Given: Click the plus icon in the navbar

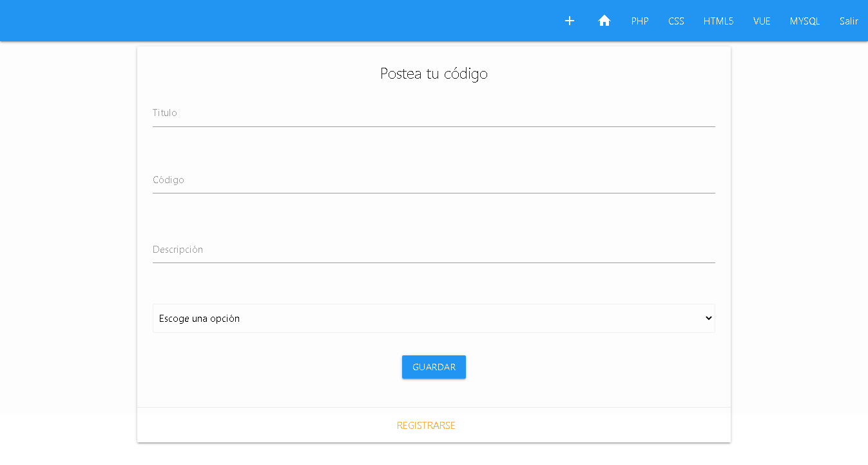Looking at the screenshot, I should (x=570, y=21).
